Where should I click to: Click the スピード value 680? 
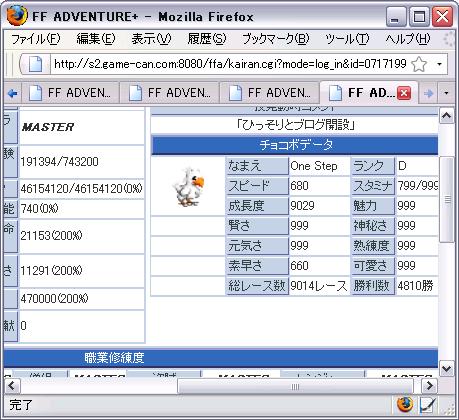pyautogui.click(x=299, y=186)
